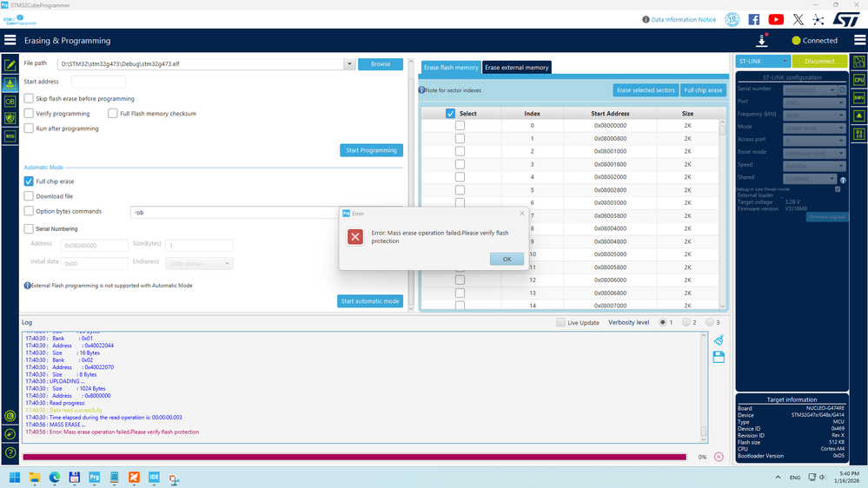Tick the Download file checkbox
The image size is (868, 488).
tap(29, 196)
